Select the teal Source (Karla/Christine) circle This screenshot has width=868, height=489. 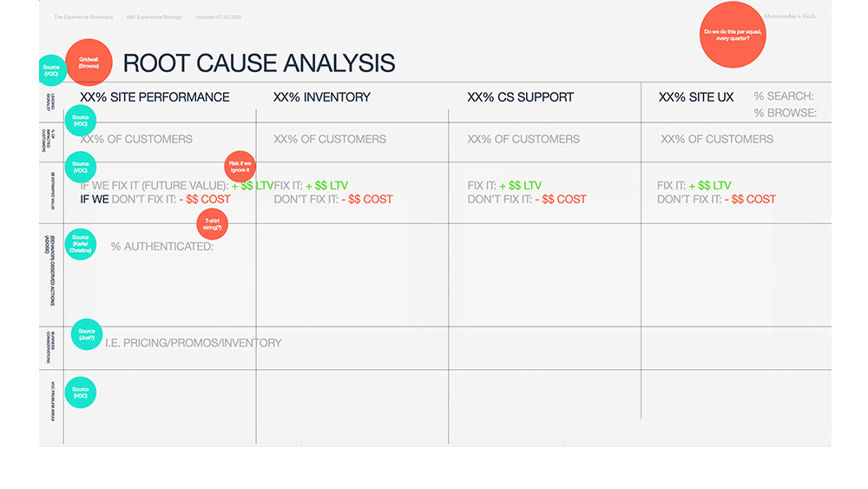81,244
